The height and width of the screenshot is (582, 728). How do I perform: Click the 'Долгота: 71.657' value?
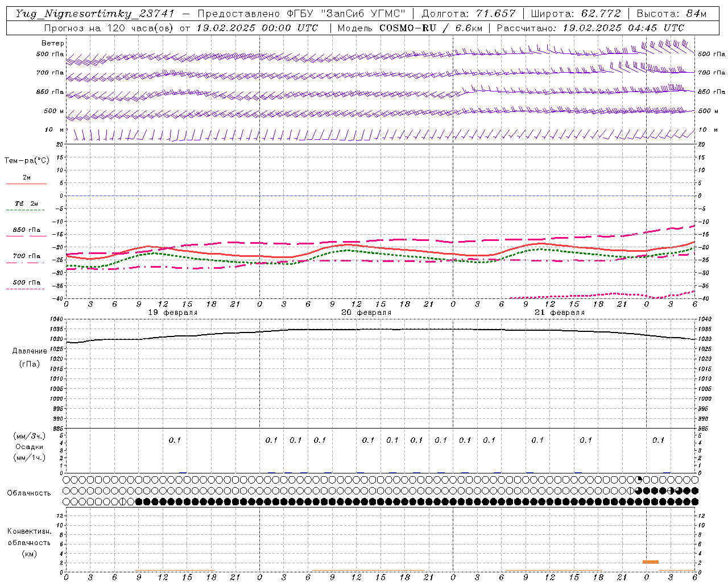pos(469,14)
